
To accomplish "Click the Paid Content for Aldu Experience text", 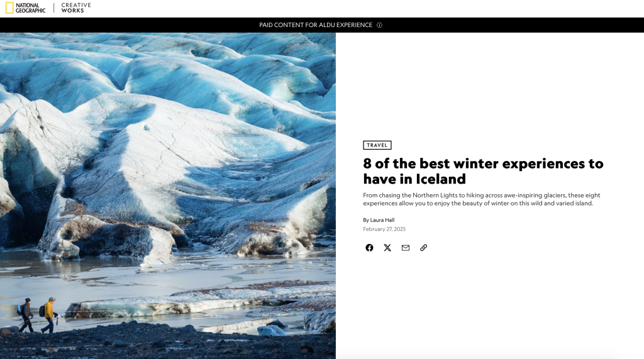I will coord(316,25).
